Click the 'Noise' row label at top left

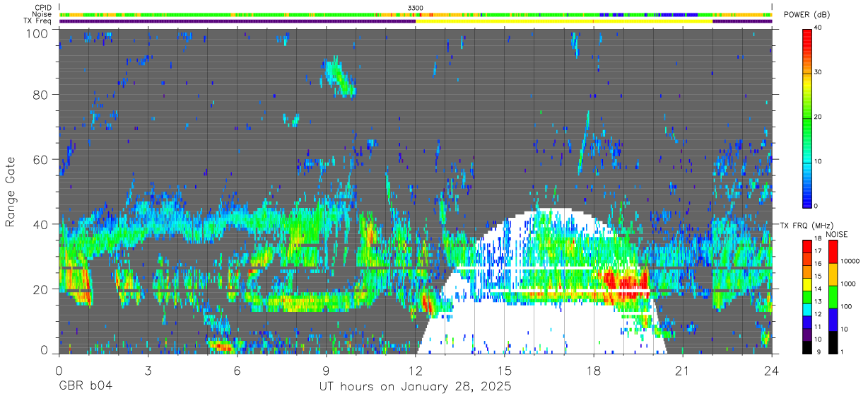coord(43,15)
